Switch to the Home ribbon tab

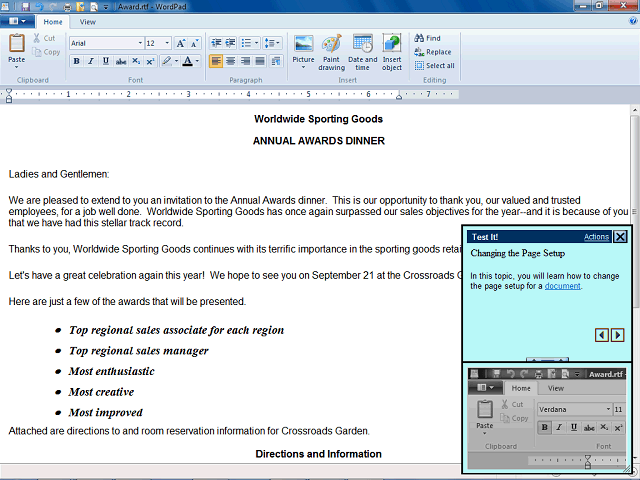tap(53, 22)
